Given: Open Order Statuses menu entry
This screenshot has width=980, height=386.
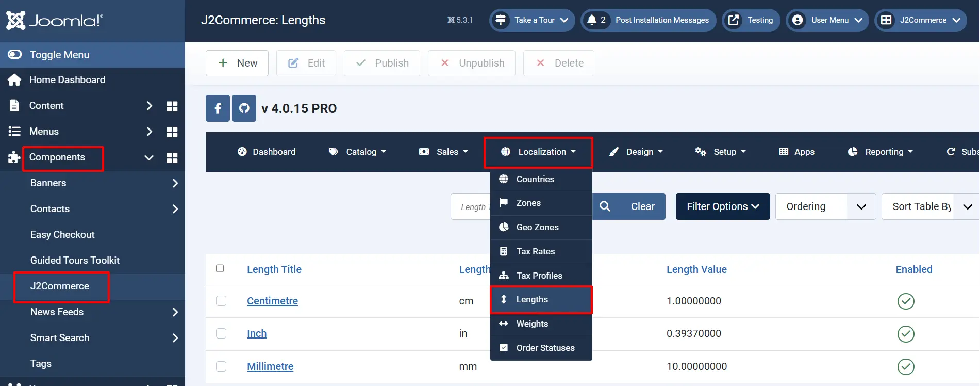Looking at the screenshot, I should [x=541, y=348].
